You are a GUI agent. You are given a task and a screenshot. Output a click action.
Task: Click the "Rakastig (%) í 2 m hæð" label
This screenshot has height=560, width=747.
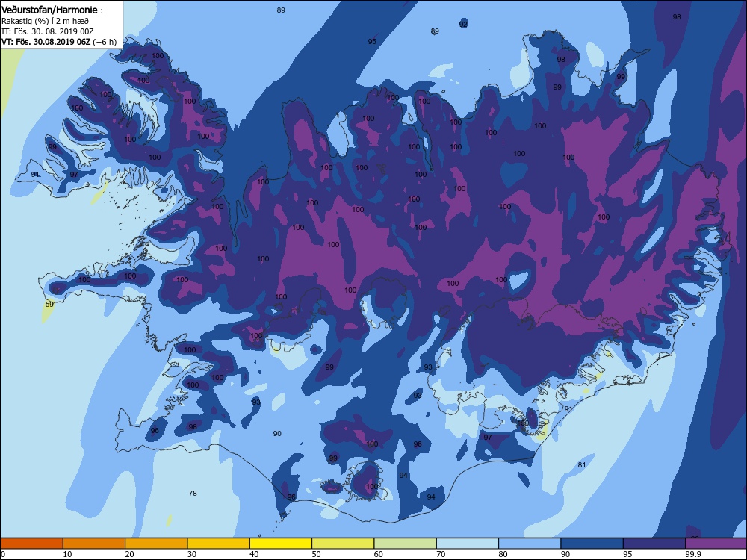click(x=45, y=21)
